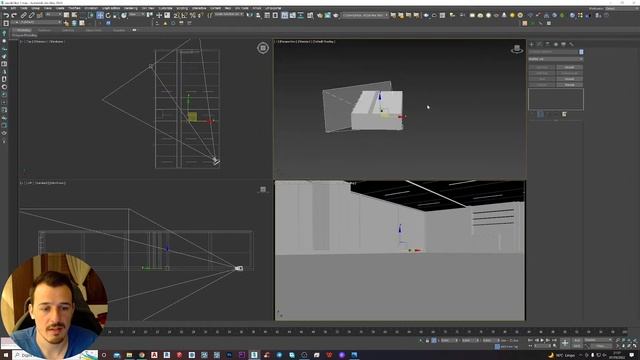Open the Tools menu
The image size is (640, 360).
click(24, 8)
